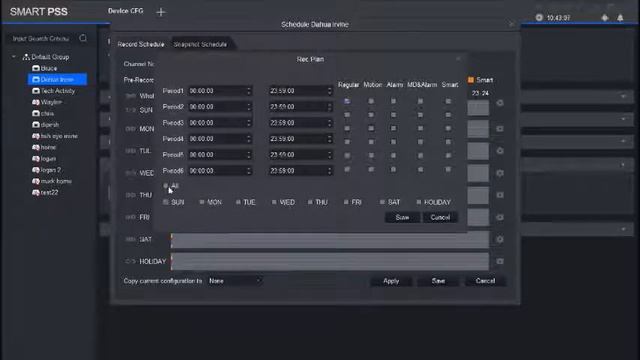Click the search criteria input field
Viewport: 640px width, 360px height.
pos(41,38)
